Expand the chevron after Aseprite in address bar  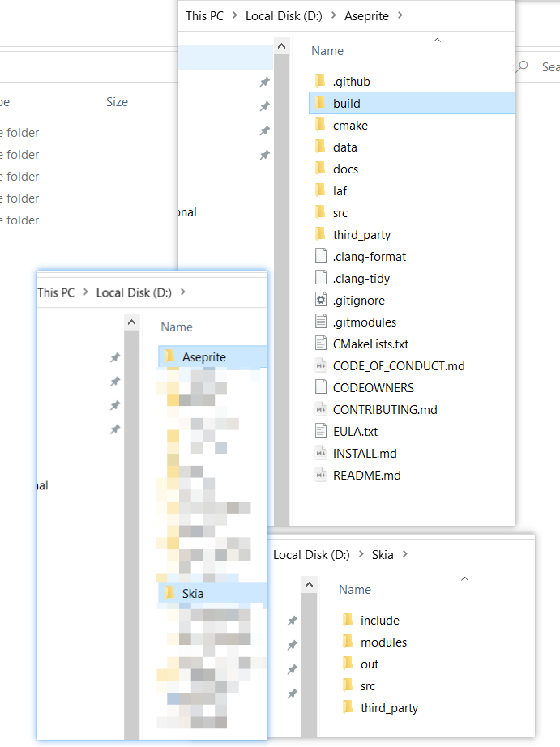coord(400,15)
